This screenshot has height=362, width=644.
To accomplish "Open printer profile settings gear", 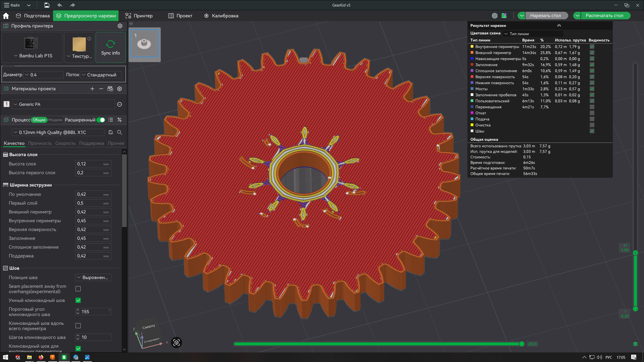I will pos(120,26).
